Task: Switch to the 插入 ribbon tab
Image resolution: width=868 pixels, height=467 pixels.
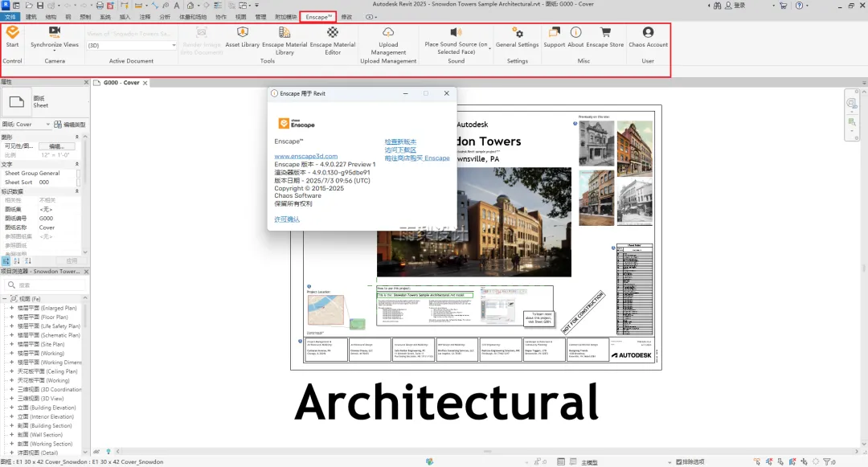Action: tap(125, 17)
